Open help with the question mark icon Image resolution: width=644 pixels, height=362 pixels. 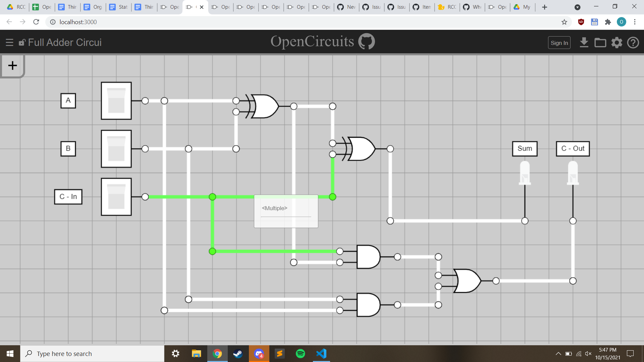point(633,43)
